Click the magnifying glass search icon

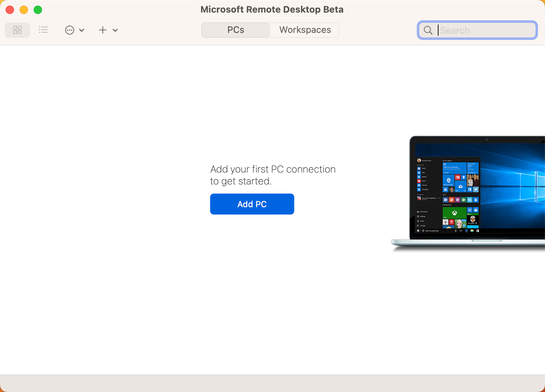tap(428, 30)
